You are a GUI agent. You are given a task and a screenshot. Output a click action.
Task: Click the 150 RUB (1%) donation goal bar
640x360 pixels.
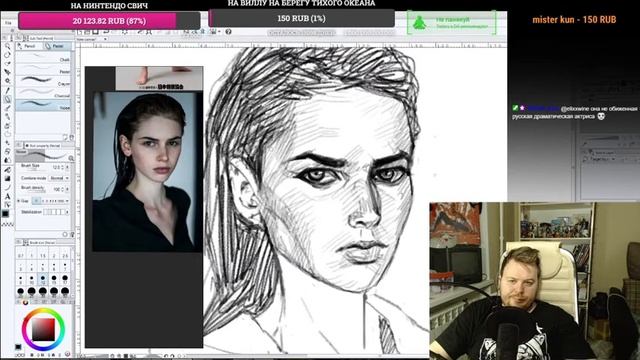[302, 18]
